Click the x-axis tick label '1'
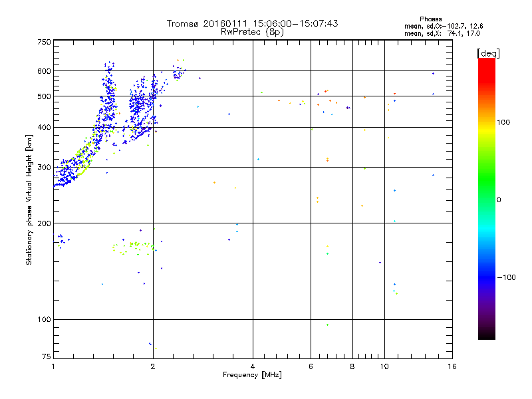This screenshot has width=532, height=399. [53, 366]
